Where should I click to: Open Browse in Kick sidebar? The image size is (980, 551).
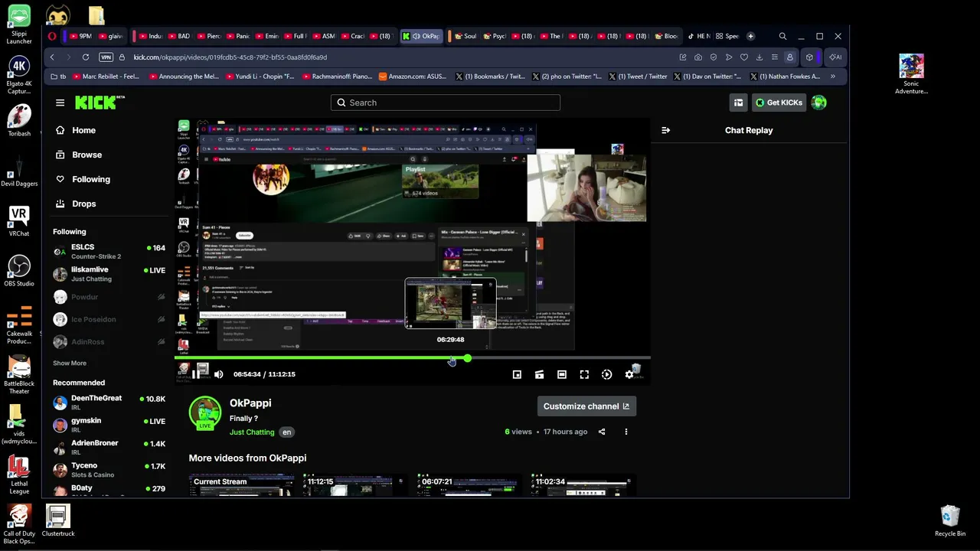[x=87, y=155]
